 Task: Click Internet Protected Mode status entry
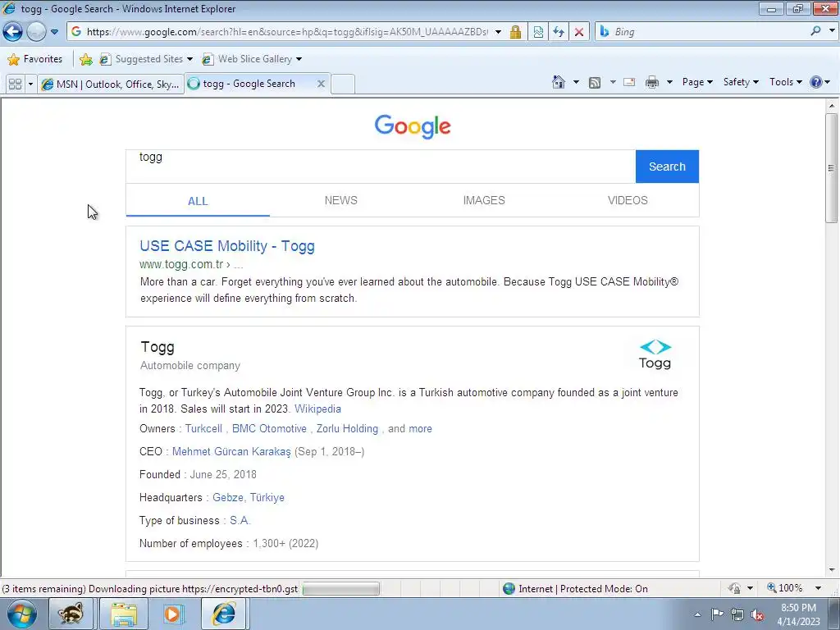575,589
